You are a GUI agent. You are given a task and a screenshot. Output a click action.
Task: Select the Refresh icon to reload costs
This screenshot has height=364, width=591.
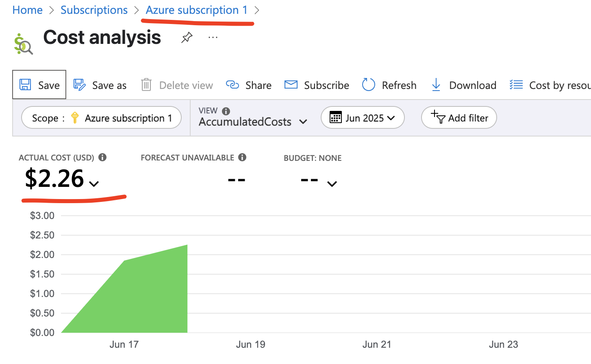click(x=368, y=84)
